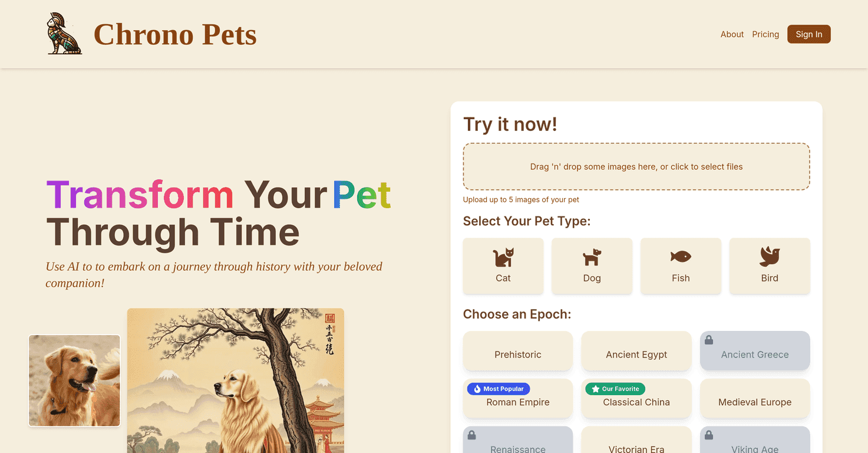This screenshot has height=453, width=868.
Task: Select the Fish pet type icon
Action: [681, 257]
